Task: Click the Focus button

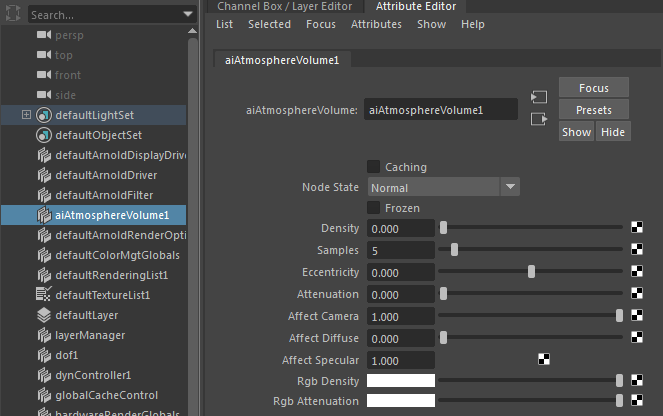Action: tap(594, 88)
